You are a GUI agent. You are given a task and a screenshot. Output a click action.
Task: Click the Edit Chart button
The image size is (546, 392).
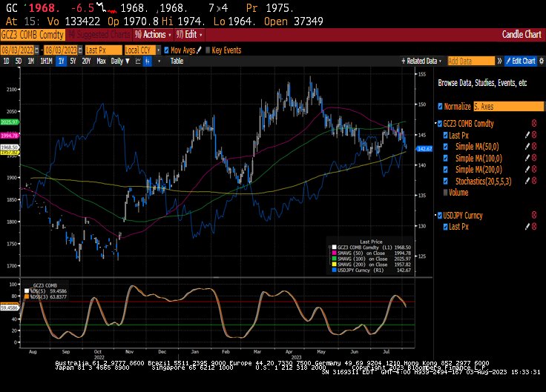coord(521,61)
